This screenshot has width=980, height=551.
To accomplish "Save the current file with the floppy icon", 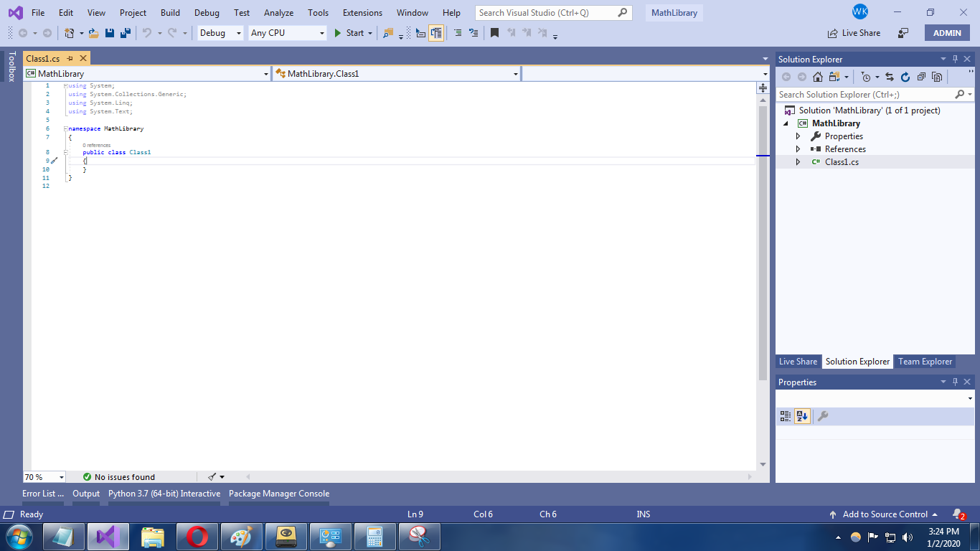I will tap(110, 33).
